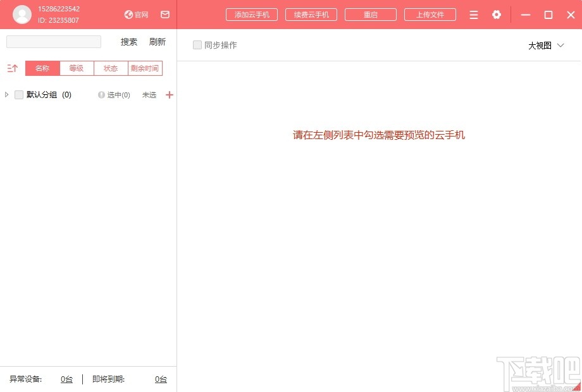Click the 添加云手机 button
The height and width of the screenshot is (392, 582).
[252, 14]
